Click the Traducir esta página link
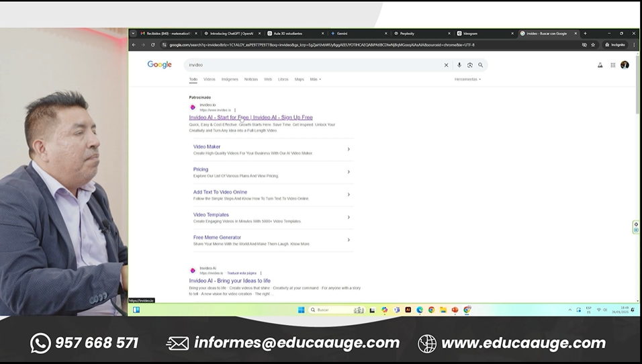 tap(242, 273)
